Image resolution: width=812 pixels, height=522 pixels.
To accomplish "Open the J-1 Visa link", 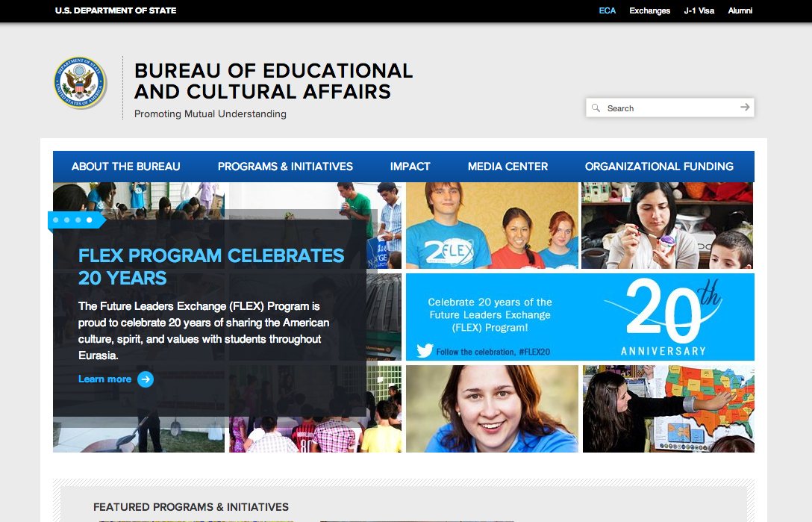I will click(699, 10).
